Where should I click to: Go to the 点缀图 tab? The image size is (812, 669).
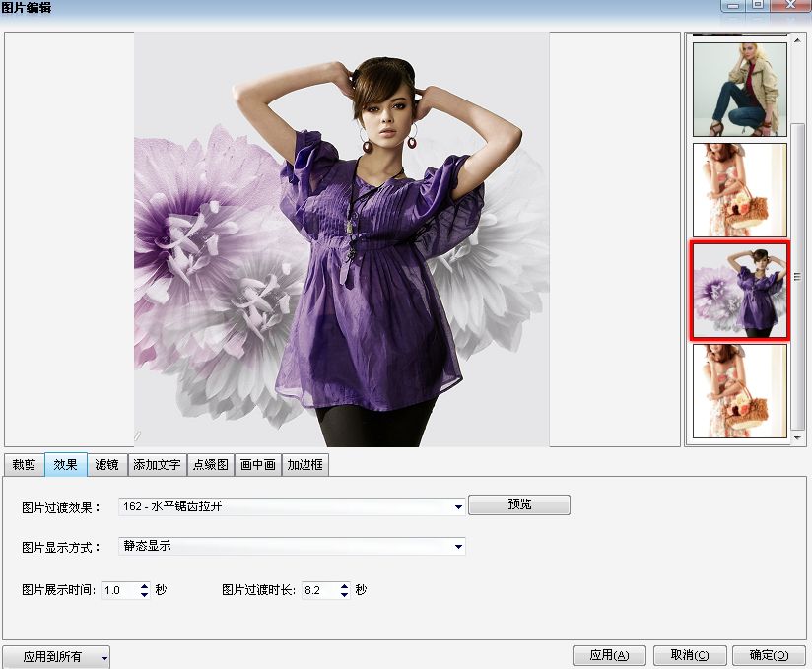211,464
